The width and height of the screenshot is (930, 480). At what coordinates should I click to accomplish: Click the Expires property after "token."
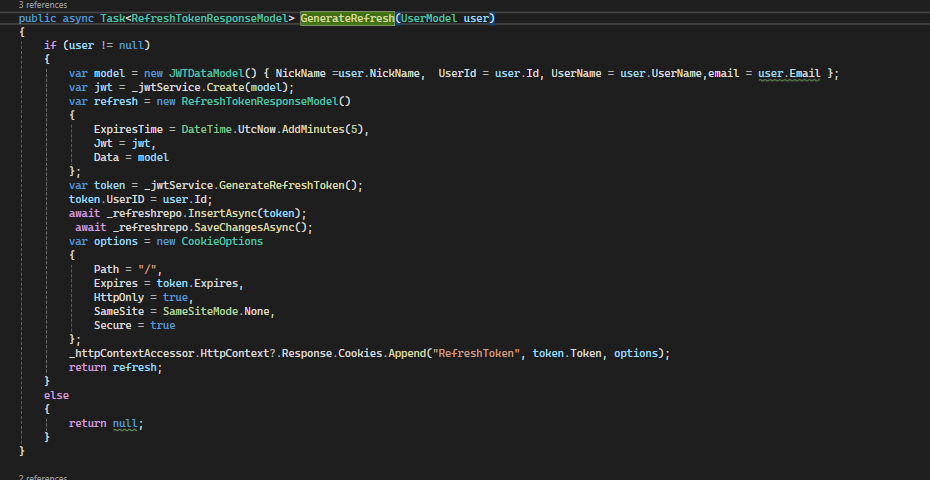click(x=216, y=284)
